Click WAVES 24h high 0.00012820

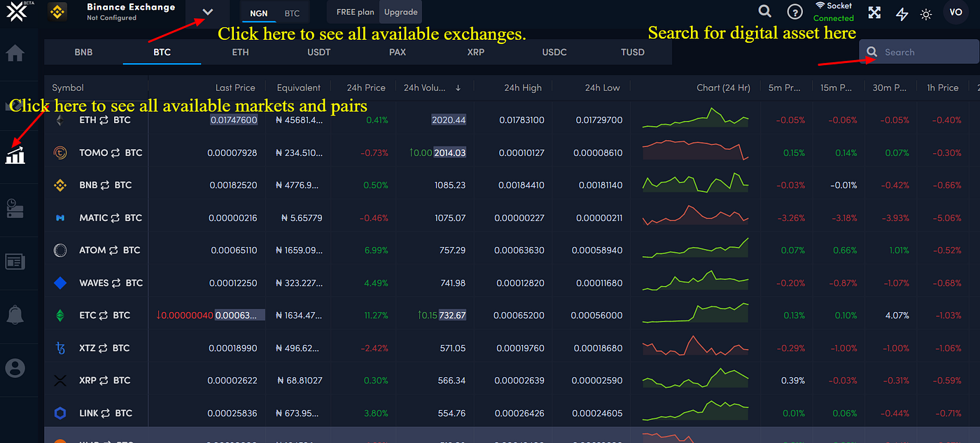520,283
